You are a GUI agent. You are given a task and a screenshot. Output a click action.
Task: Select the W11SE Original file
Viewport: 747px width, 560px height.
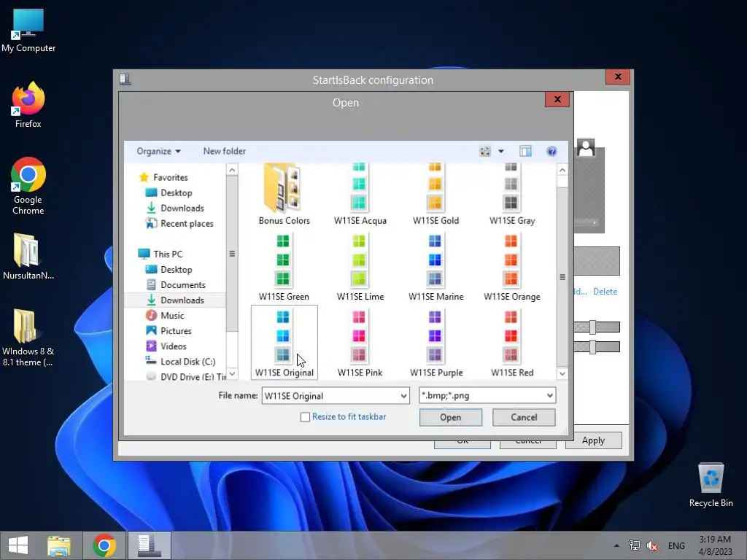click(x=285, y=343)
